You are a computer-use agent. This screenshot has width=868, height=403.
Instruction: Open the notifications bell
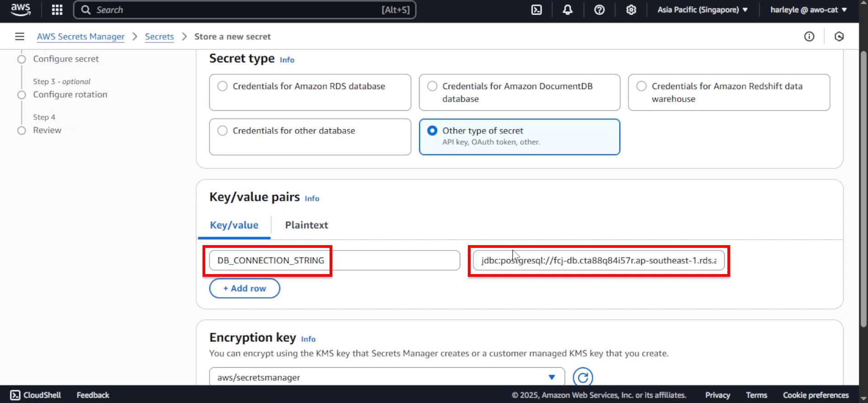[567, 9]
